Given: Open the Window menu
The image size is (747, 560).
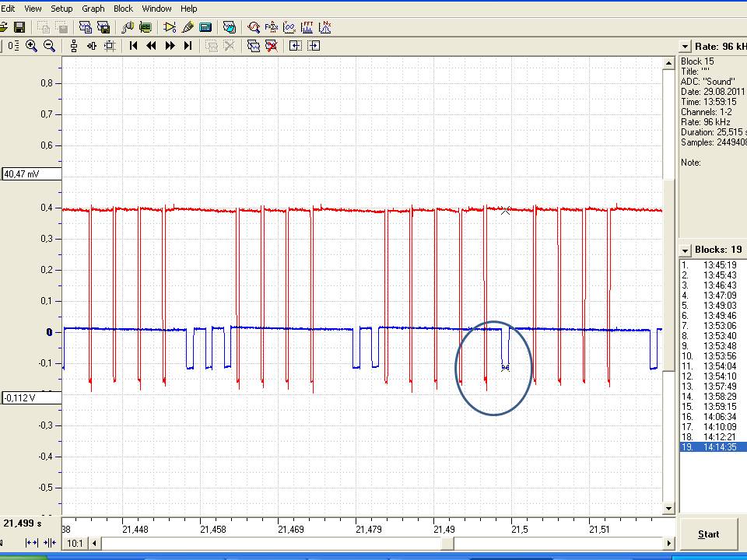Looking at the screenshot, I should 156,9.
